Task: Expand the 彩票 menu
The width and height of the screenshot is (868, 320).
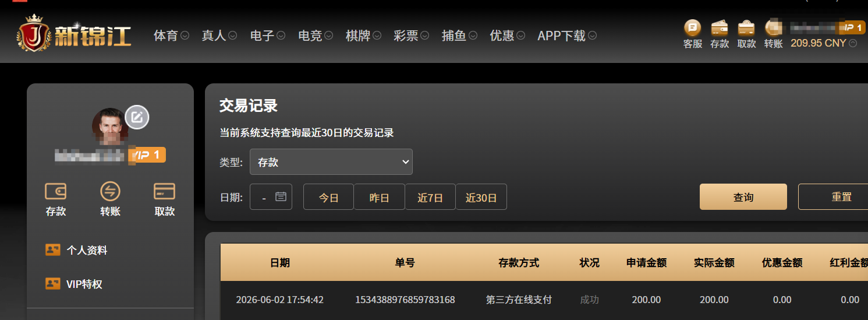Action: coord(411,36)
